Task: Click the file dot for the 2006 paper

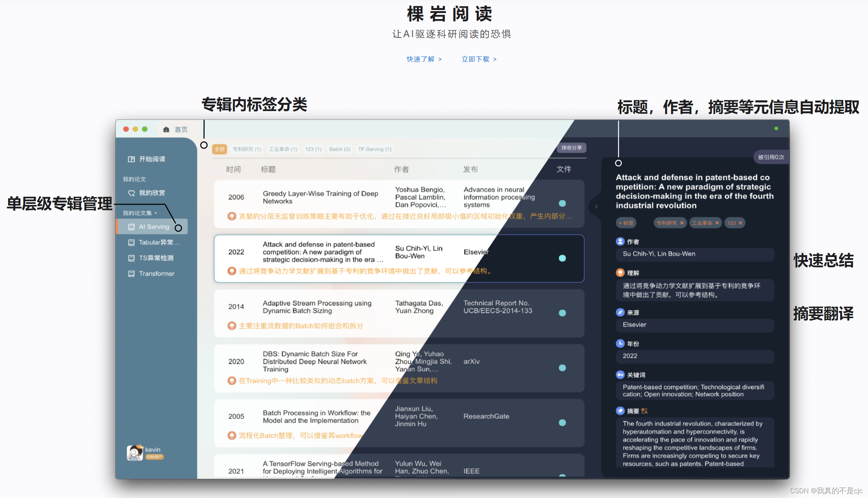Action: 562,204
